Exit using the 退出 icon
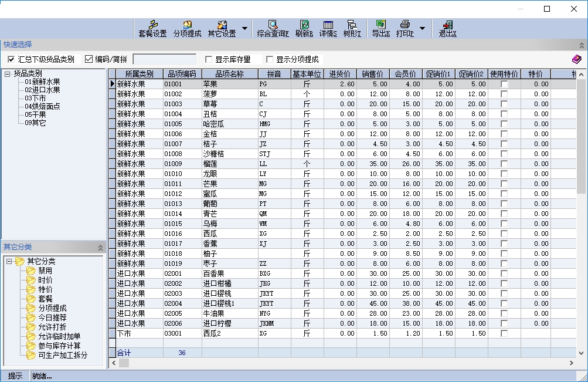 tap(448, 28)
